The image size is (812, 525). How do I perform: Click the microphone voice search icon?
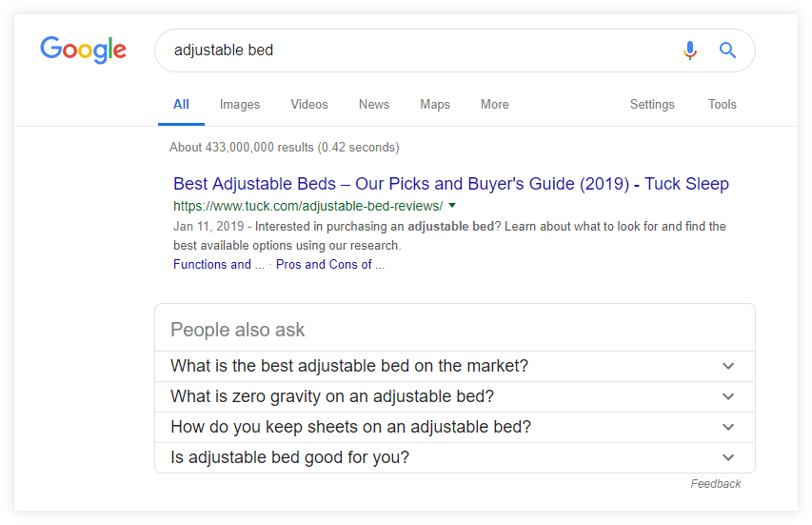[690, 50]
